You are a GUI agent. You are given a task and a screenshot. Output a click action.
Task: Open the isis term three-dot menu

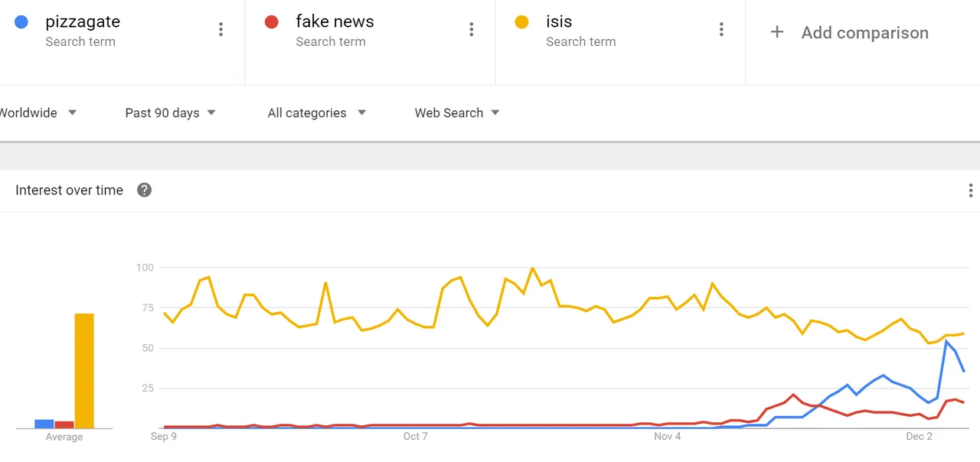721,30
